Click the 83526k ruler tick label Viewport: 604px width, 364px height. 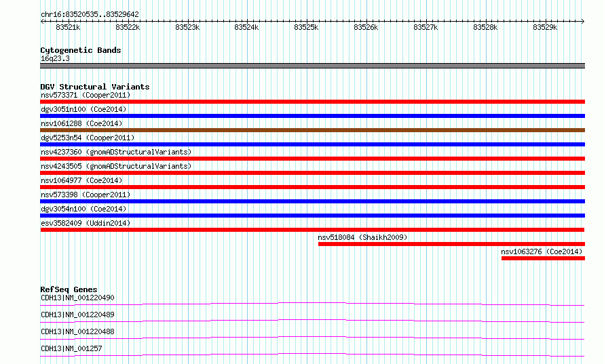point(366,27)
